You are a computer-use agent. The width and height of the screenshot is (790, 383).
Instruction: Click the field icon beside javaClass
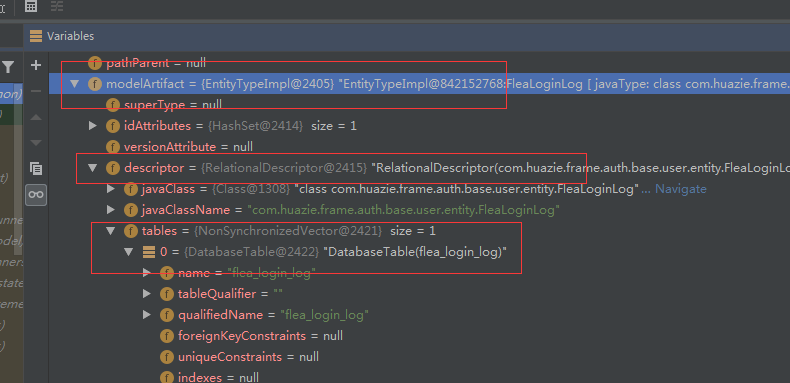coord(130,189)
